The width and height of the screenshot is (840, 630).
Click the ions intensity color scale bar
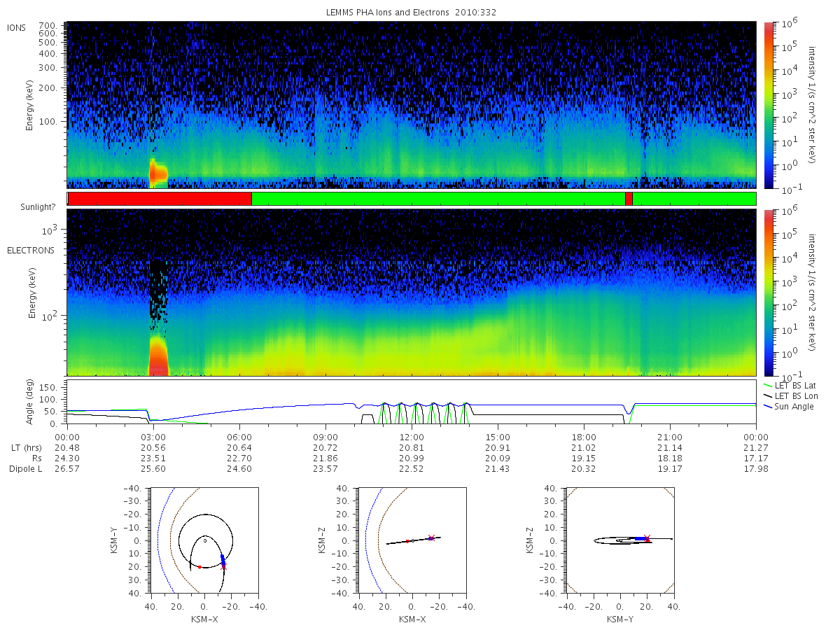(x=769, y=105)
